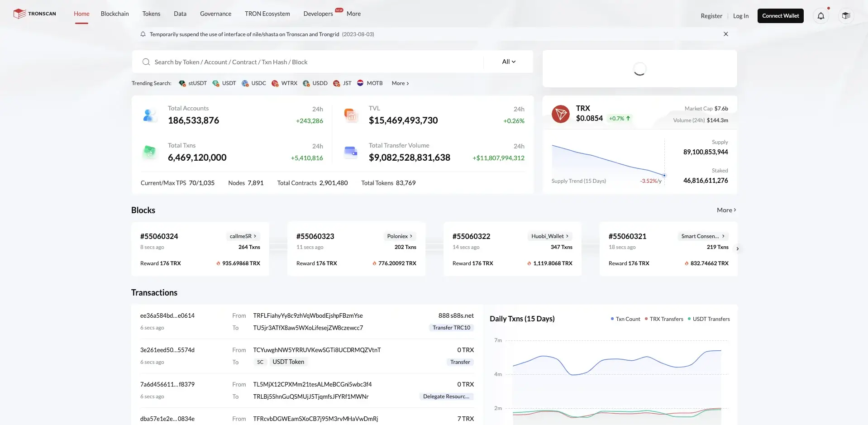Click the USDT trending token icon
The image size is (868, 425).
[216, 83]
